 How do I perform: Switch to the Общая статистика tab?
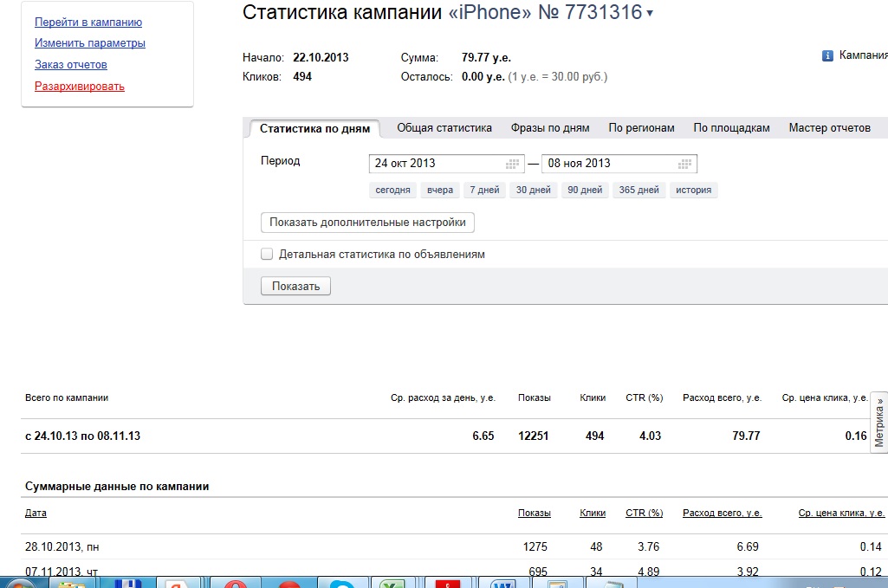[x=444, y=128]
